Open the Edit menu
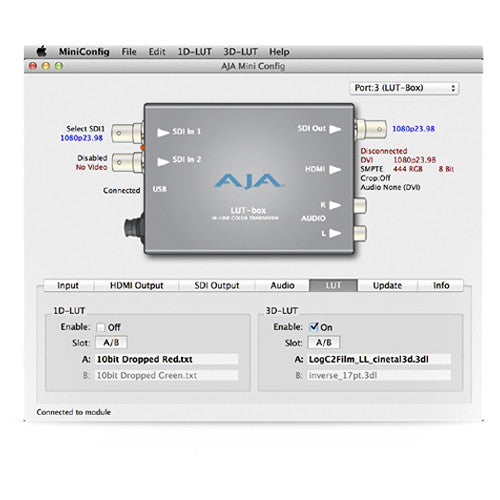This screenshot has height=500, width=500. tap(157, 52)
